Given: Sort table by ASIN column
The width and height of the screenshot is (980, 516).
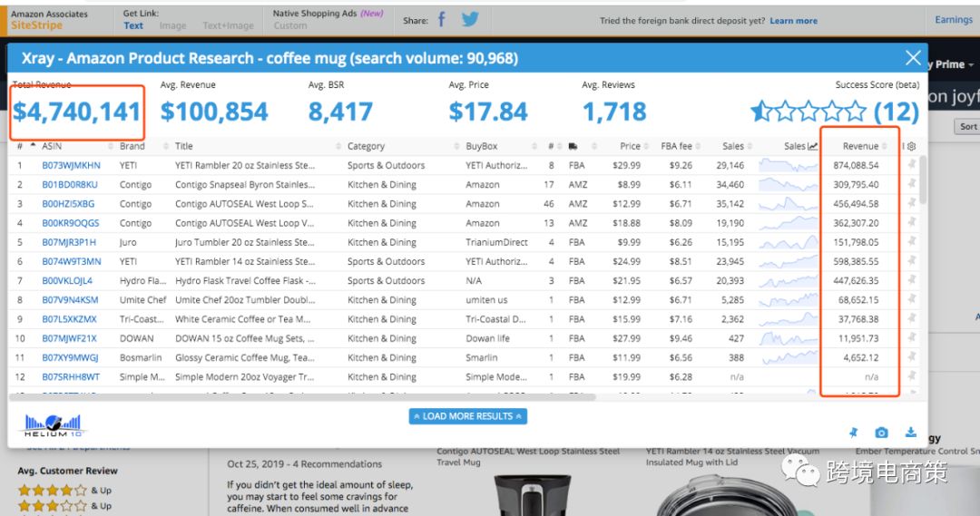Looking at the screenshot, I should [52, 146].
